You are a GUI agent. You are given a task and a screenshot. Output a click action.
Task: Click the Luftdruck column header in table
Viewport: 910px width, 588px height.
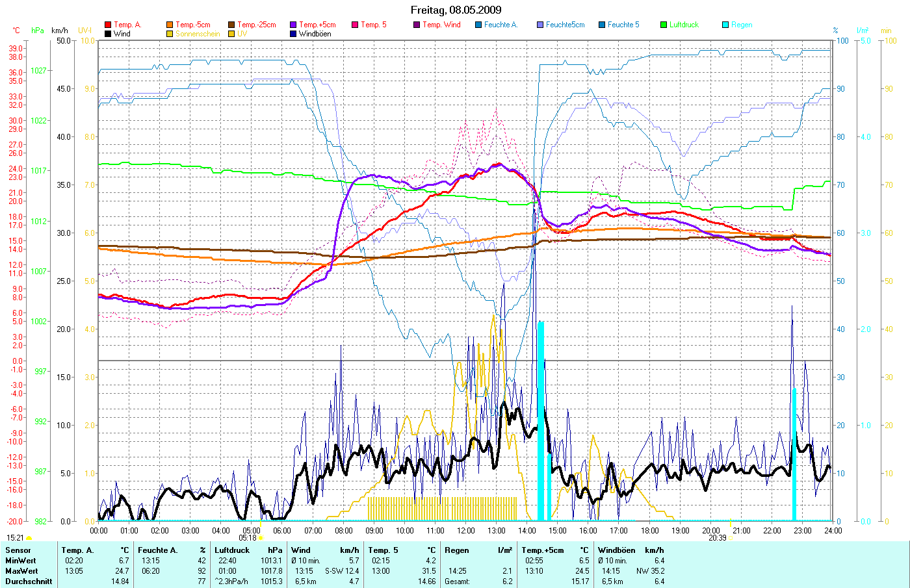click(x=232, y=550)
